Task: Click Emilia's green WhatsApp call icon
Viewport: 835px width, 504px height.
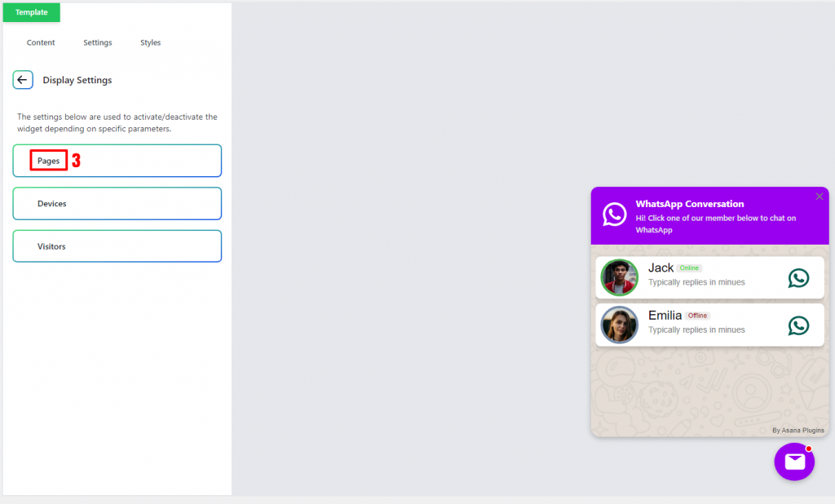Action: pos(799,325)
